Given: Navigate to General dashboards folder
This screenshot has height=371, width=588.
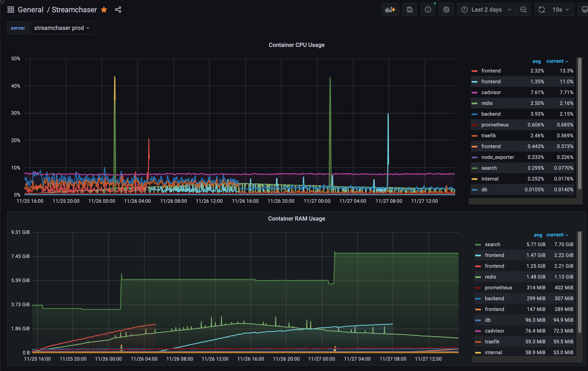Looking at the screenshot, I should tap(30, 10).
